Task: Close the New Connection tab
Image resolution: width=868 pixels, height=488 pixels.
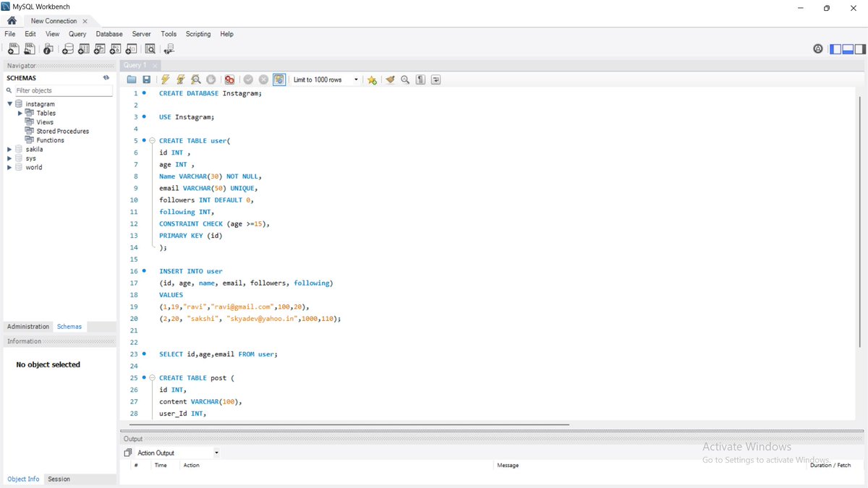Action: 85,22
